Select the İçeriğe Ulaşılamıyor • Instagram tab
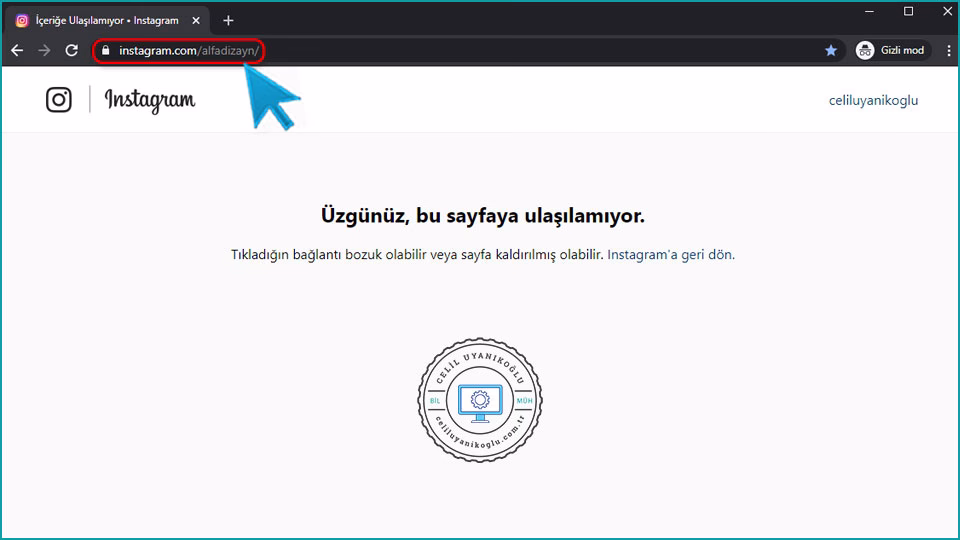The image size is (960, 540). [x=107, y=20]
